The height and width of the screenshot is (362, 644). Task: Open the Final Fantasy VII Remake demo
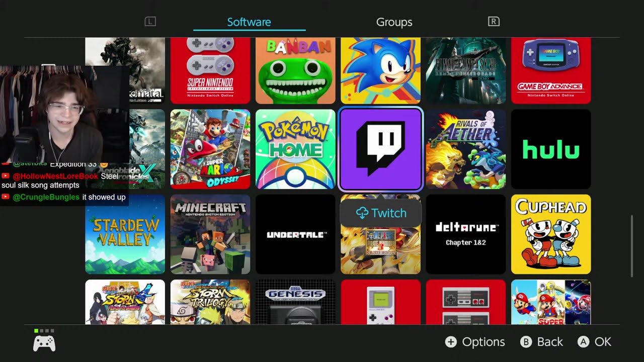click(x=466, y=71)
